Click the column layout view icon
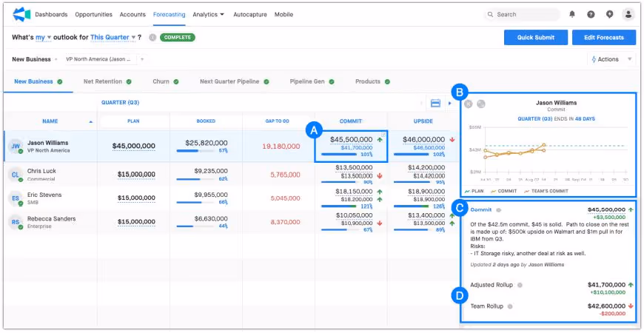Screen dimensions: 644x333 435,103
